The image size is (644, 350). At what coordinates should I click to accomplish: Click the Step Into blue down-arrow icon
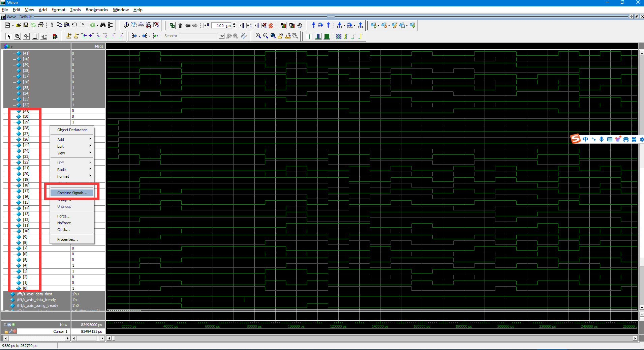(x=313, y=25)
